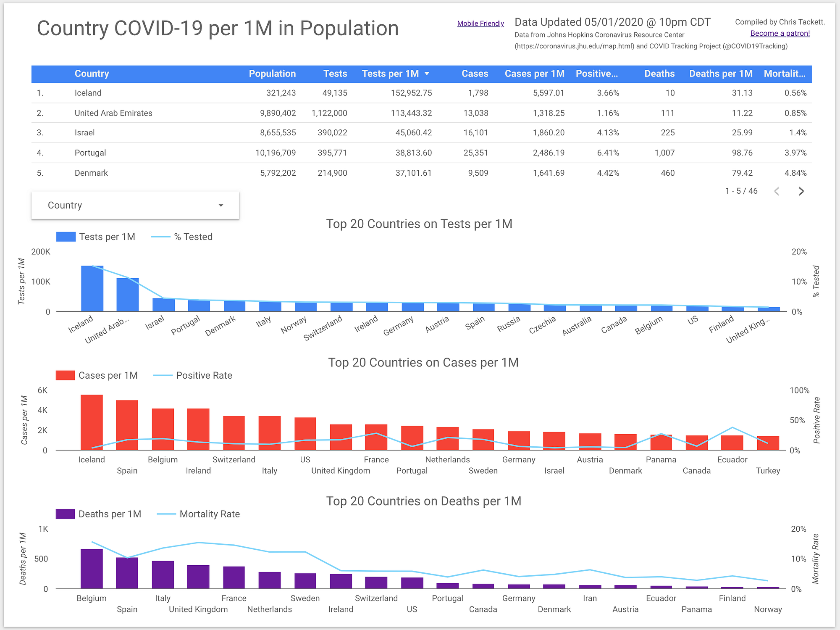Click the Country column header

92,74
